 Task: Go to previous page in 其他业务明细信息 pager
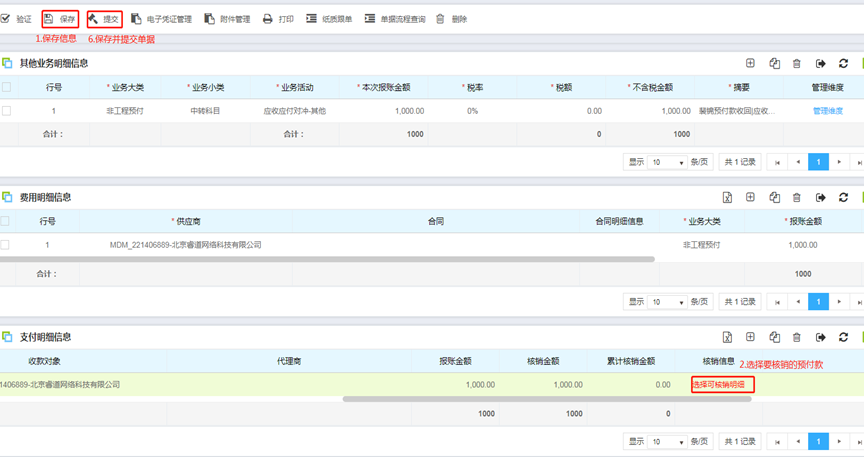point(798,162)
